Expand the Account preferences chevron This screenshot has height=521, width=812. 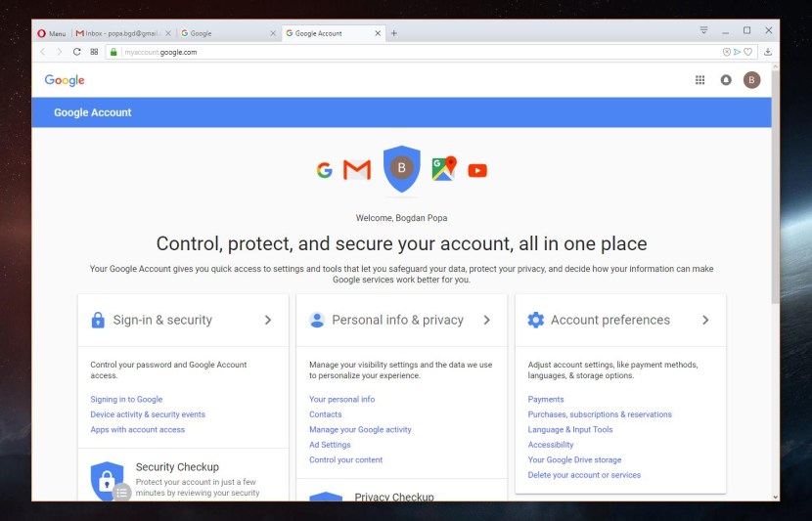coord(705,320)
